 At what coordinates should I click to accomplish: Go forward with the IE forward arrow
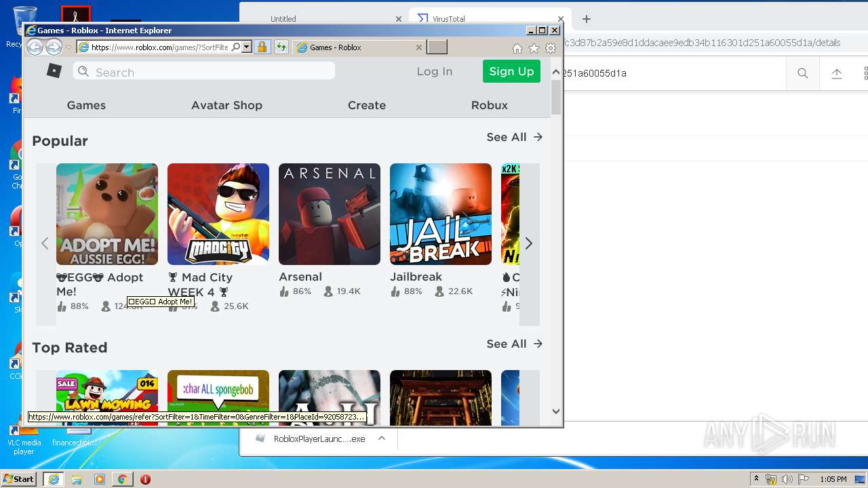click(54, 47)
